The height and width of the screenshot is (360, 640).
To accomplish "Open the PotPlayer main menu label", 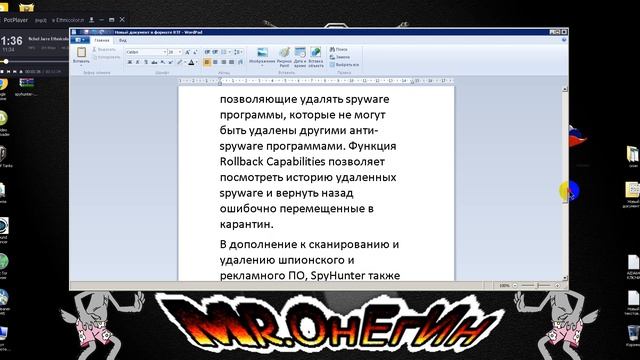I will click(16, 20).
